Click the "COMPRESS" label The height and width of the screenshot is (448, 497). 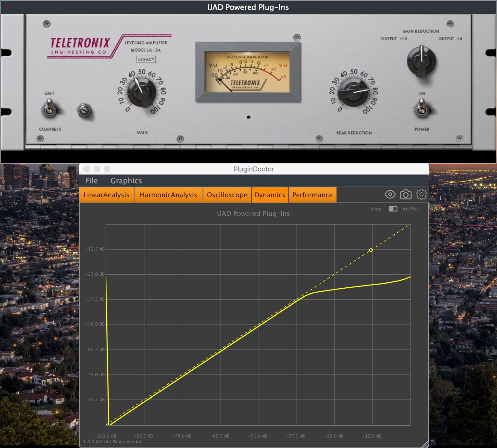[50, 129]
